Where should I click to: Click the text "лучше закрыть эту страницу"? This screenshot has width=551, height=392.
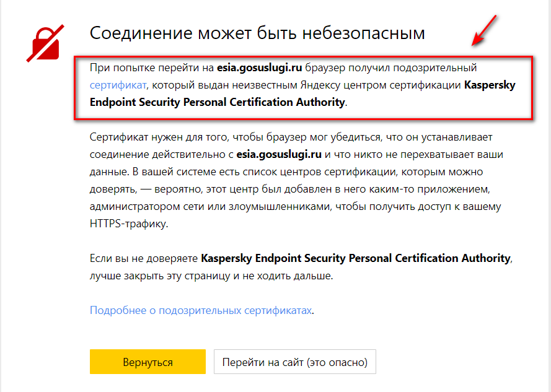click(160, 276)
